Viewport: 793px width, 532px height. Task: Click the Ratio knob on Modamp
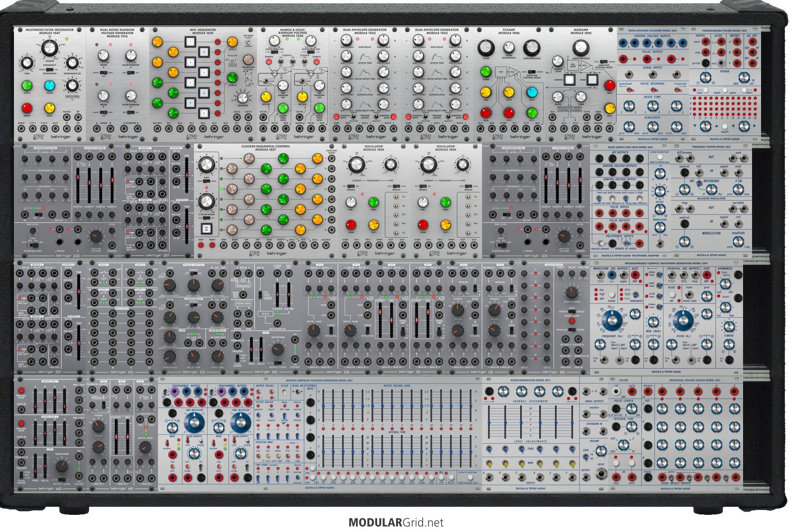(558, 96)
